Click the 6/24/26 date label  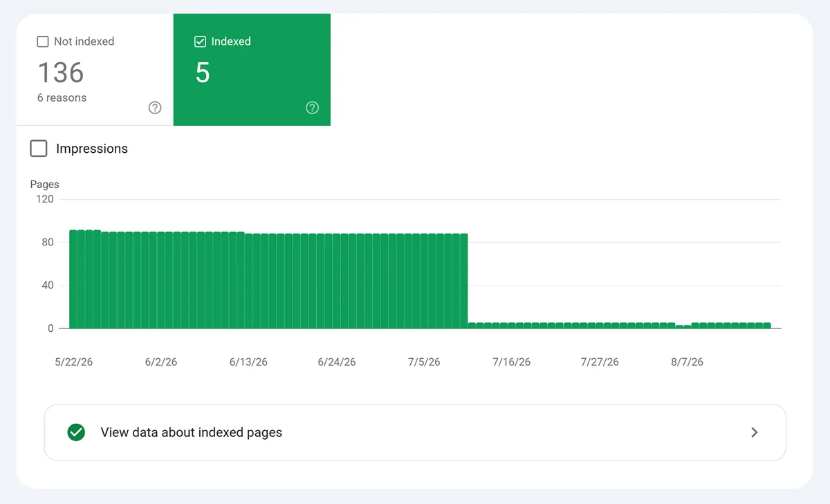(337, 362)
